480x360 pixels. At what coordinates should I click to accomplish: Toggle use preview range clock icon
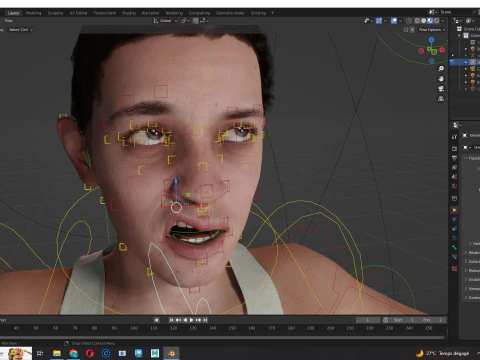[385, 320]
